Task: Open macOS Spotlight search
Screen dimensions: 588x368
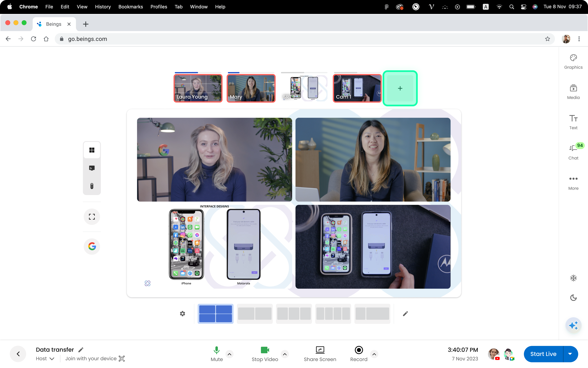Action: [512, 7]
